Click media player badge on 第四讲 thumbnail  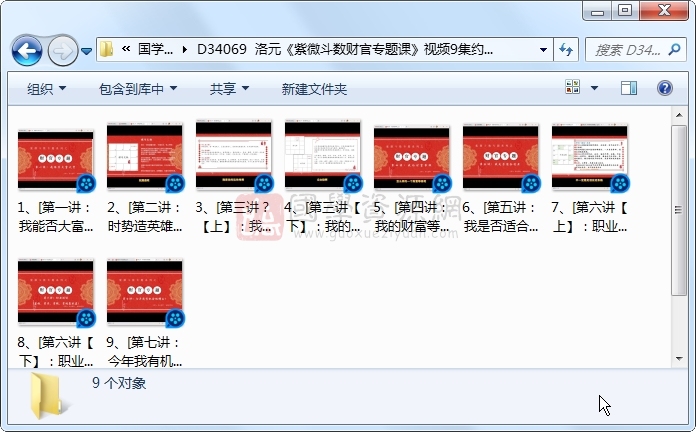pyautogui.click(x=442, y=184)
